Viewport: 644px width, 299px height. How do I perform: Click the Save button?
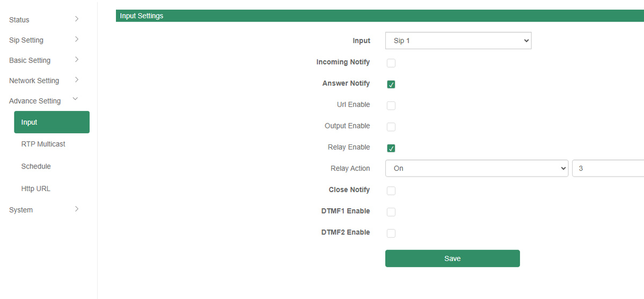tap(452, 258)
